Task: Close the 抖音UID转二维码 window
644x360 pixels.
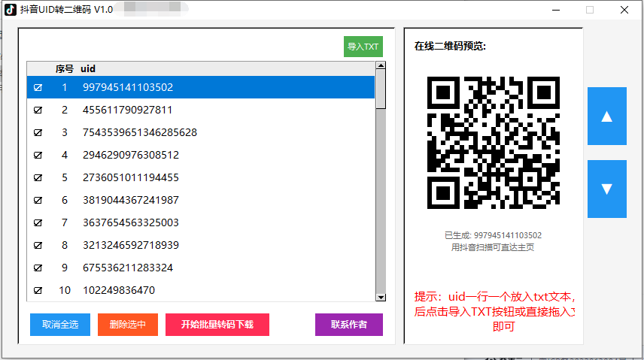Action: [624, 10]
